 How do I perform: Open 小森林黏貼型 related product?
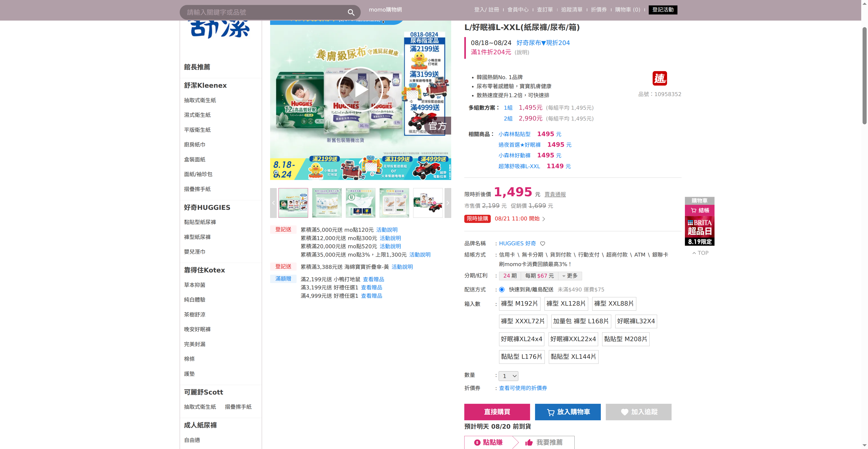point(514,134)
